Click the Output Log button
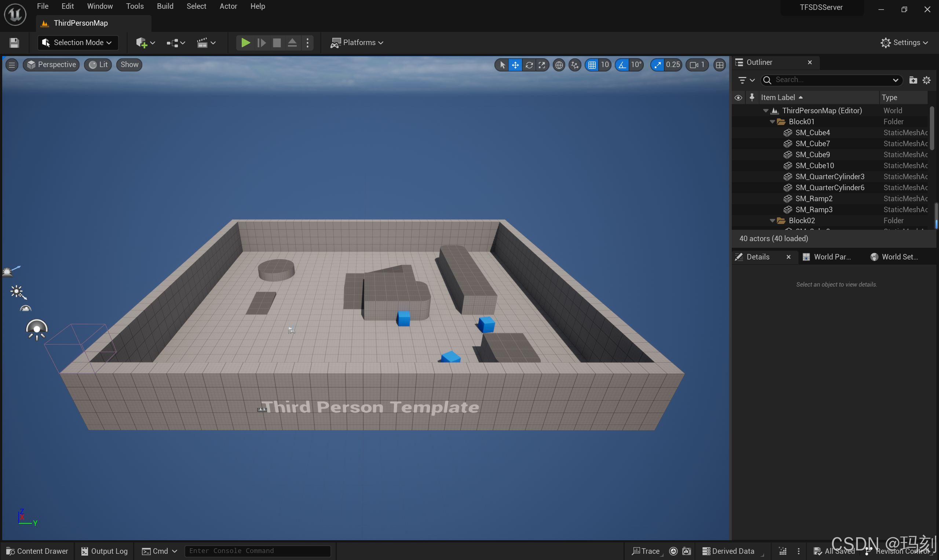This screenshot has height=560, width=939. 105,551
